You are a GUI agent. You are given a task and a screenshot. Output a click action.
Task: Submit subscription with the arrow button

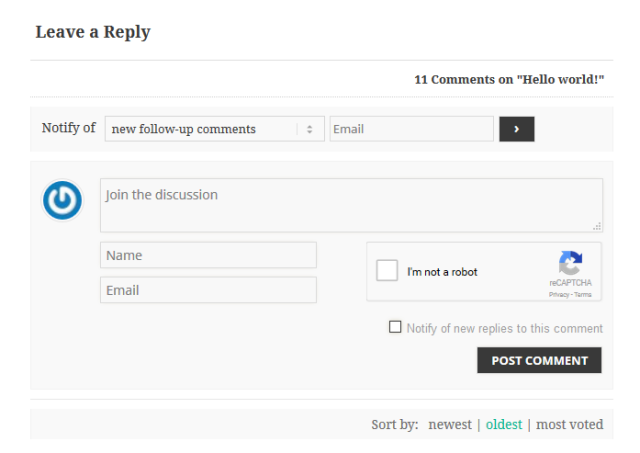(517, 129)
